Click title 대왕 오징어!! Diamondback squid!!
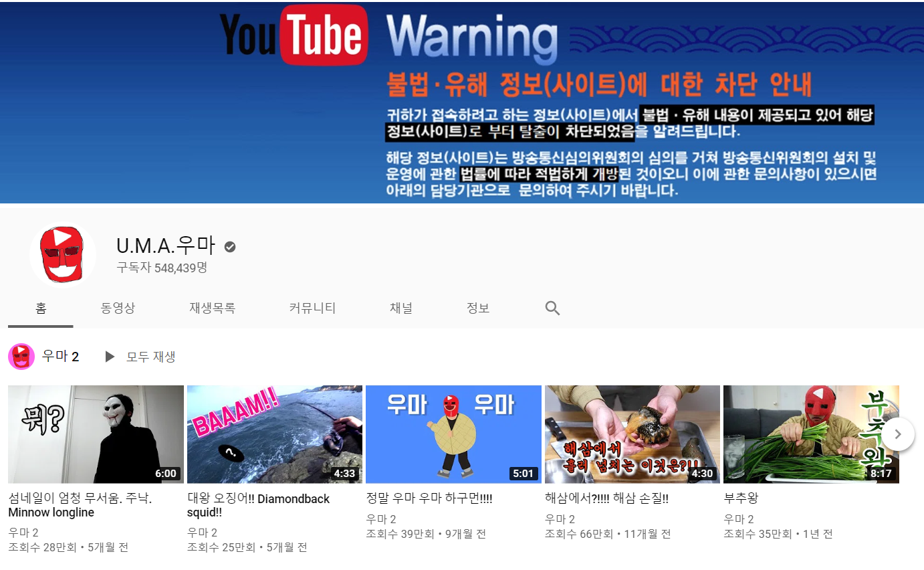The height and width of the screenshot is (570, 924). (x=258, y=506)
